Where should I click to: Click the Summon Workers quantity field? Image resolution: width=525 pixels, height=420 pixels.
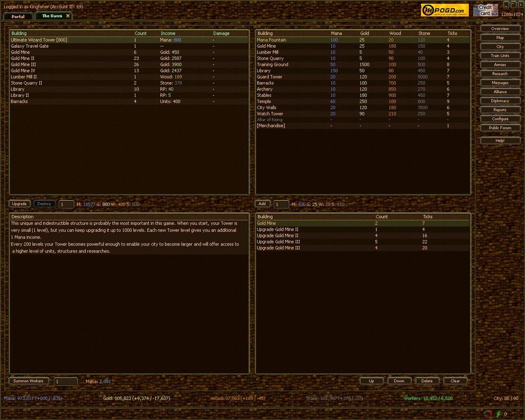tap(66, 382)
